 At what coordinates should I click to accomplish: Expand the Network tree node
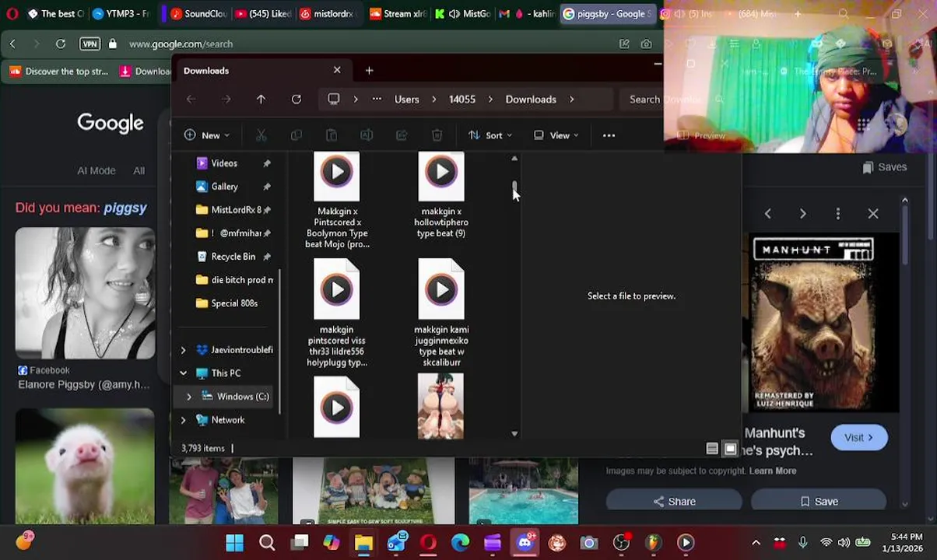[184, 420]
